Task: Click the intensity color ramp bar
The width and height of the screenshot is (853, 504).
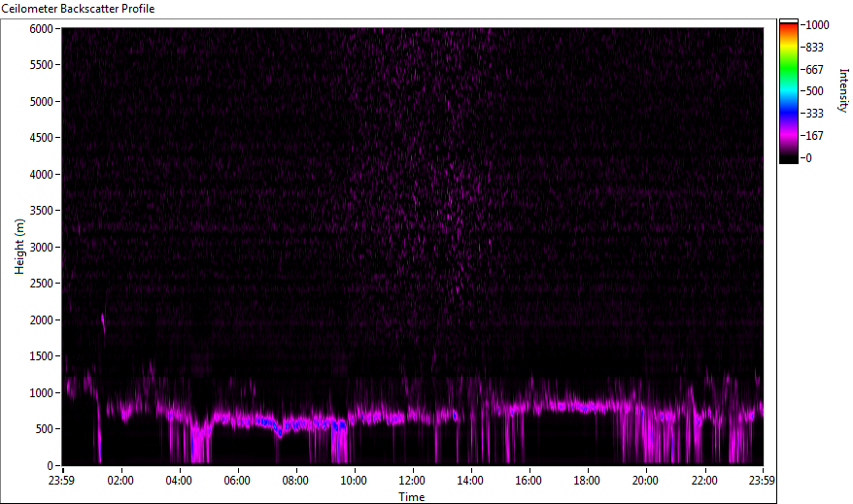Action: [x=788, y=91]
